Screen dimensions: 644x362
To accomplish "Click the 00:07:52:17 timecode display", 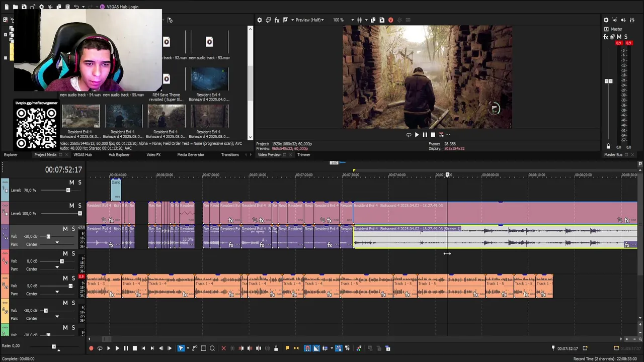I will click(x=63, y=170).
